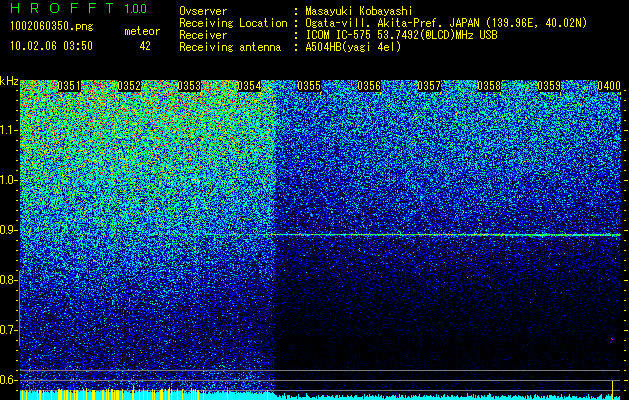
Task: Click the 1.0 kHz frequency axis label
Action: [9, 180]
